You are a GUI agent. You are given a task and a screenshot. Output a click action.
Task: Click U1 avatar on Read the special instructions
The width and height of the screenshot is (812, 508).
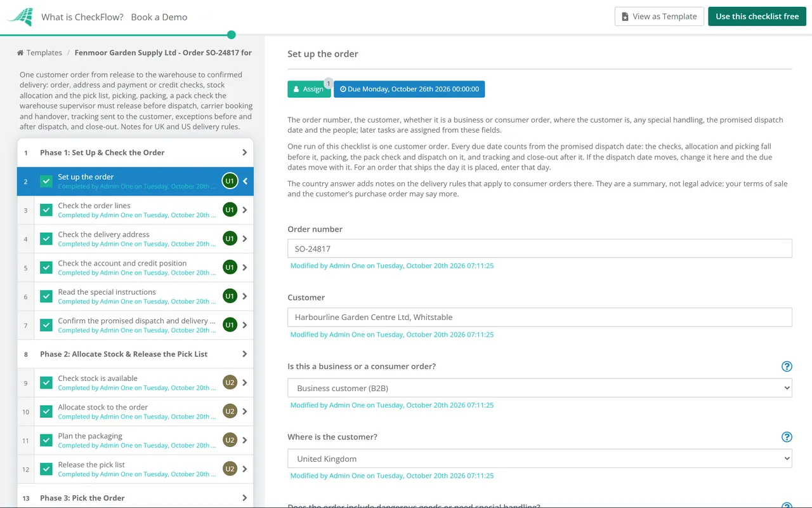tap(230, 296)
